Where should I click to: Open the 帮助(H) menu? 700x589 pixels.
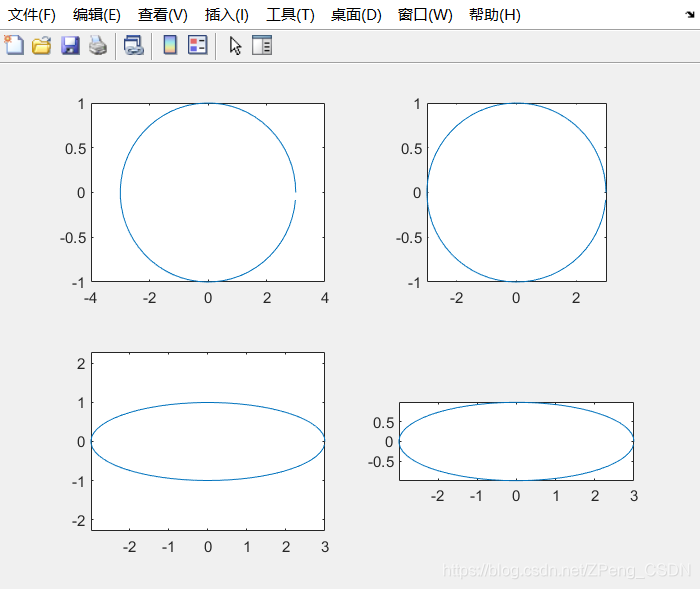(495, 15)
